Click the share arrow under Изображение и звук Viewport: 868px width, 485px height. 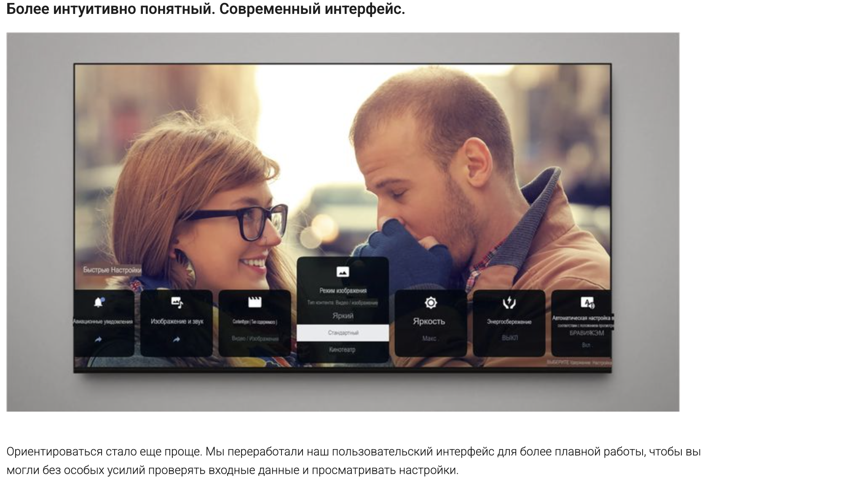coord(177,339)
